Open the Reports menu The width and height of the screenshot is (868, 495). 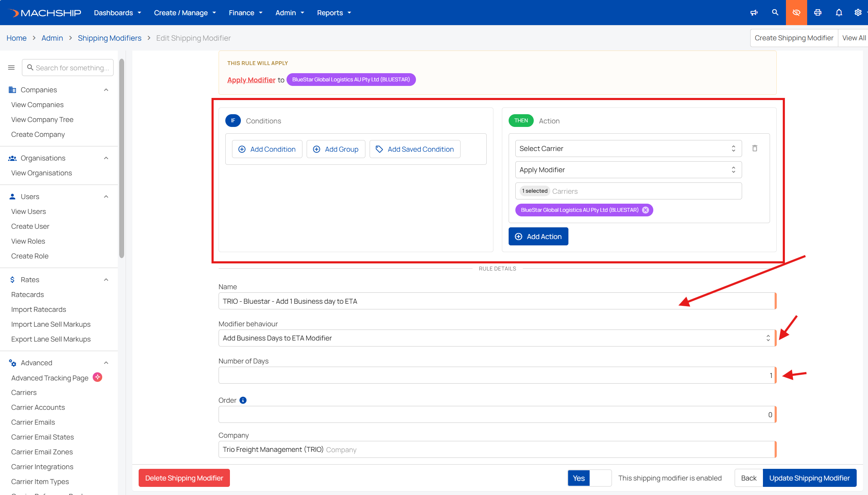pos(334,13)
